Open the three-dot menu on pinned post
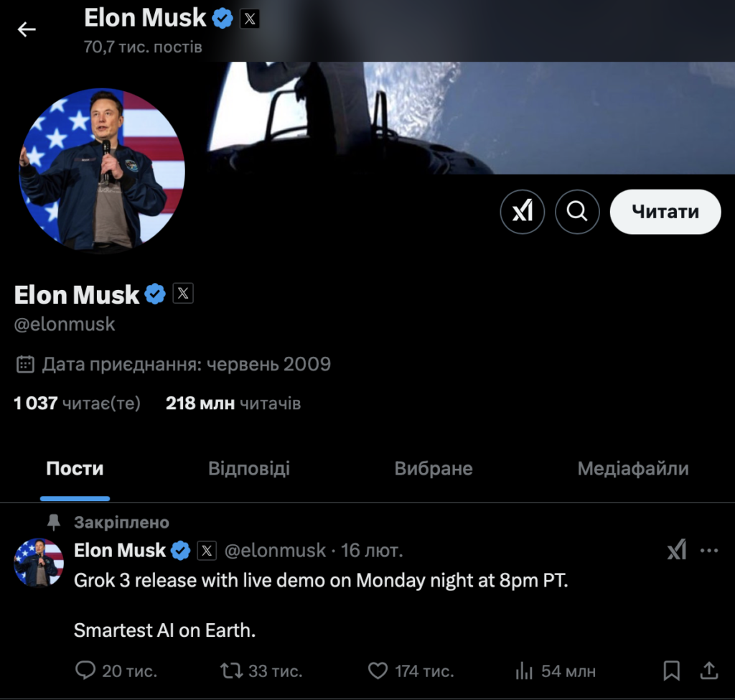The height and width of the screenshot is (700, 735). click(708, 551)
